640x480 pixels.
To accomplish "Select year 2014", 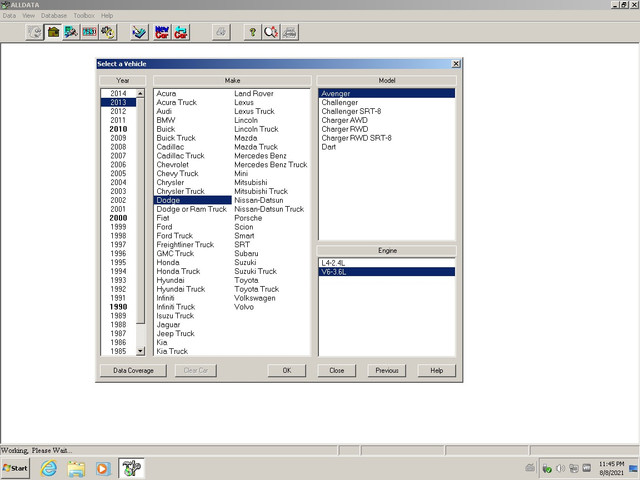I will [118, 93].
